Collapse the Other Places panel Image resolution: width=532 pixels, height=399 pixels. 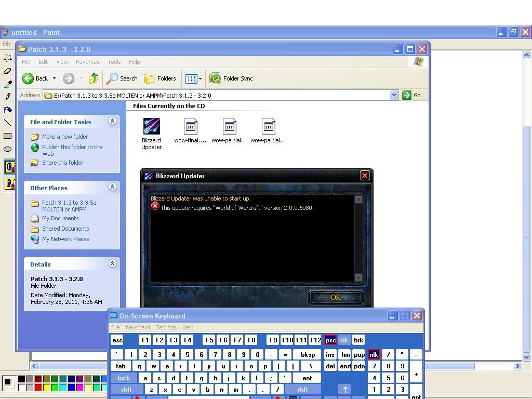[x=113, y=187]
